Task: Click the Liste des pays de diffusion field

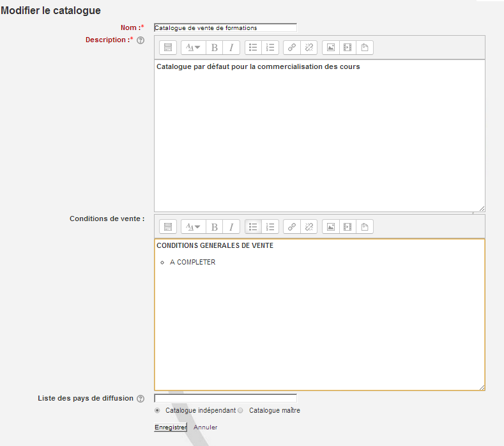Action: point(225,399)
